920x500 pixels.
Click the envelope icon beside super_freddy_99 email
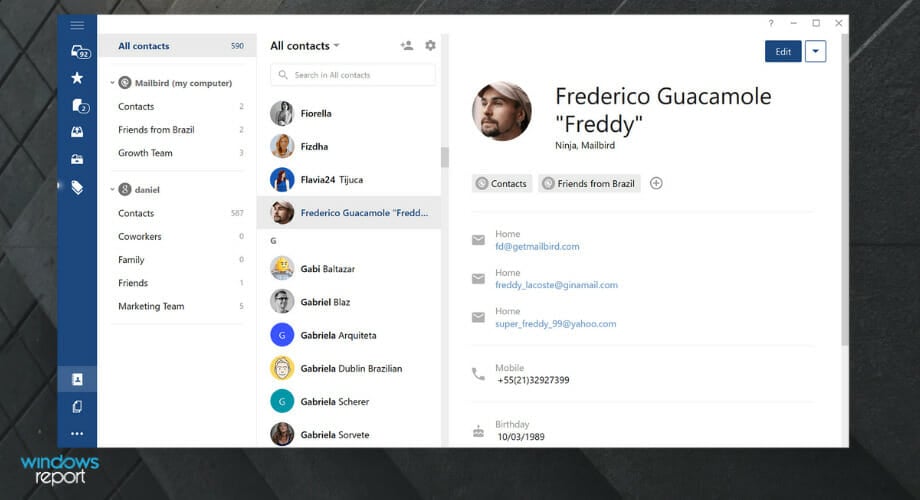(478, 317)
